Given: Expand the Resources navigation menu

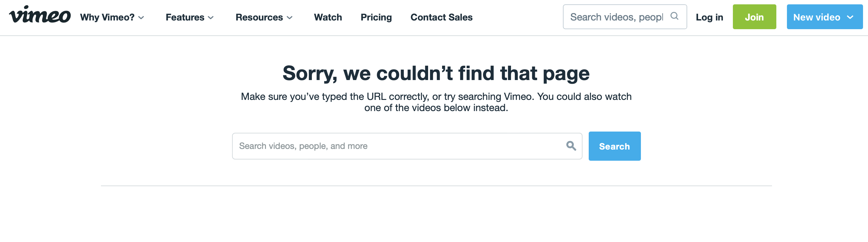Looking at the screenshot, I should tap(259, 17).
